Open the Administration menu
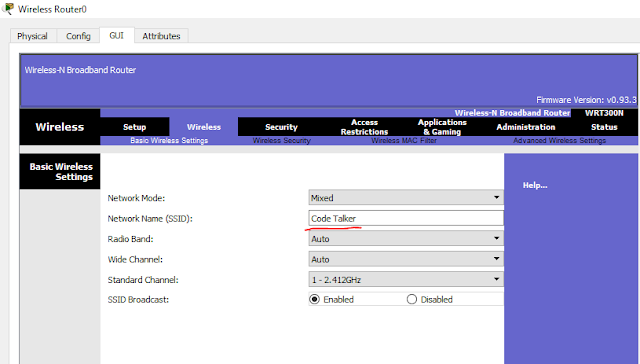The height and width of the screenshot is (364, 640). click(x=526, y=127)
